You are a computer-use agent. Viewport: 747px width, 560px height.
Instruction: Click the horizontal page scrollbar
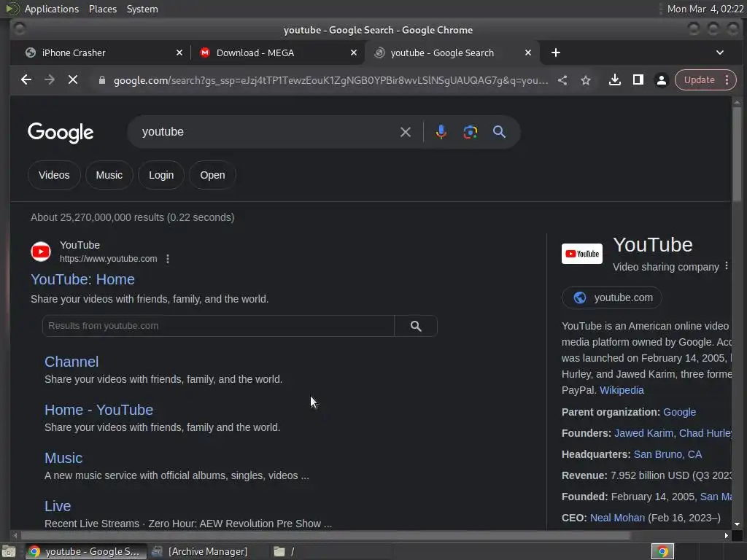(x=325, y=536)
